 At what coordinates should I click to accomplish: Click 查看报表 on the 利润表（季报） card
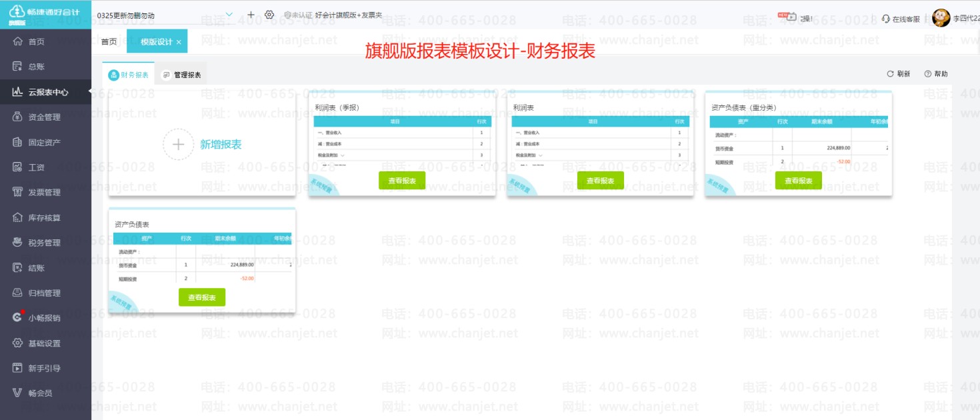pos(402,181)
